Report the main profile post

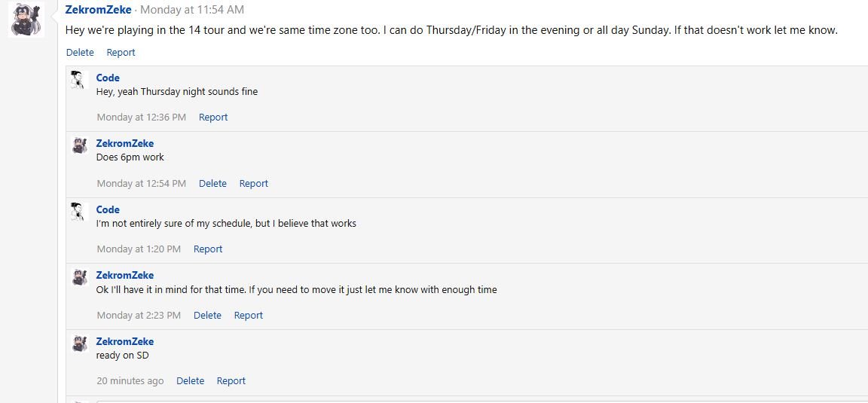(x=121, y=52)
